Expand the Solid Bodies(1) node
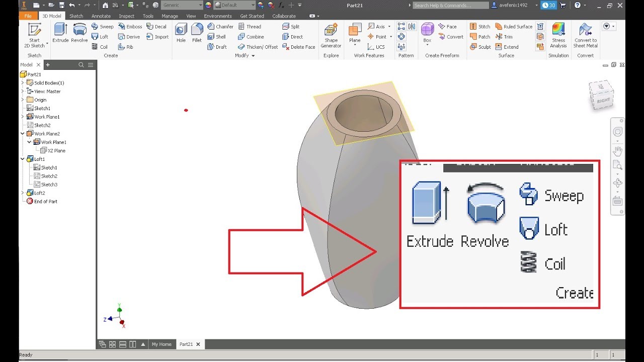The image size is (644, 362). (x=23, y=82)
